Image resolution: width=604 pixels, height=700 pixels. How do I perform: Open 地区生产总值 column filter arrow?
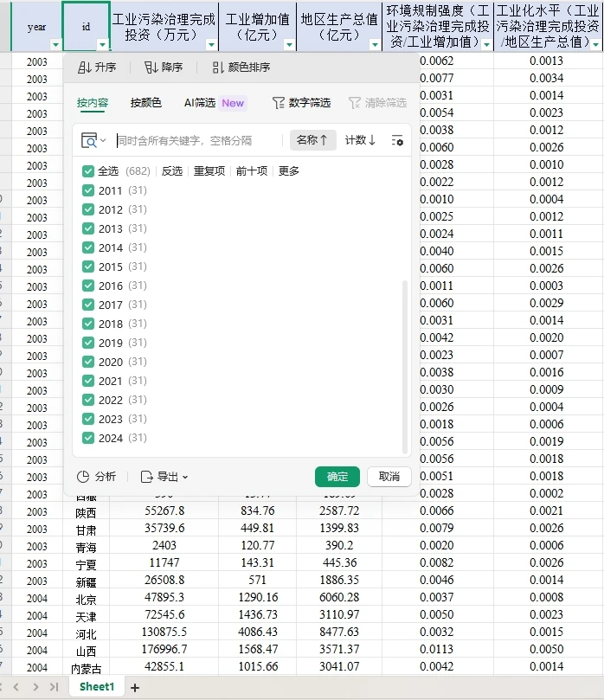pos(375,45)
